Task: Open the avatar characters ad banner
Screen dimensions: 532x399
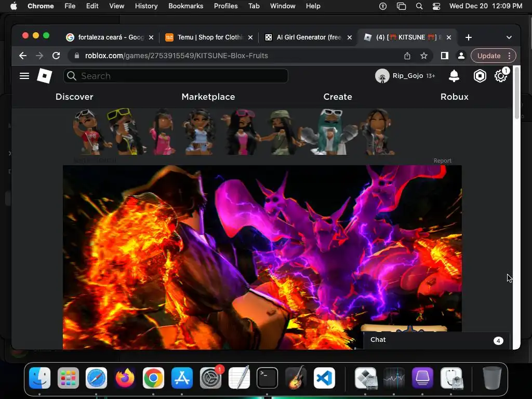Action: click(262, 131)
